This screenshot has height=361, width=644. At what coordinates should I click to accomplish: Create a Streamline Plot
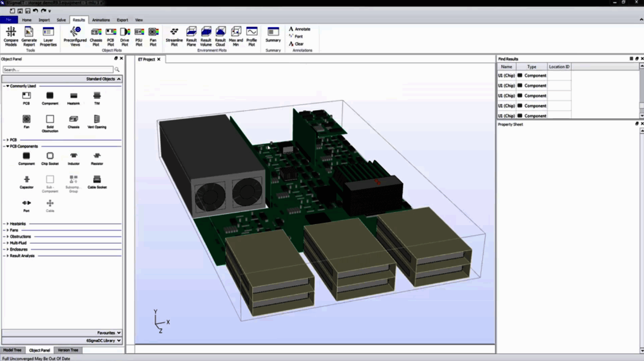point(174,36)
